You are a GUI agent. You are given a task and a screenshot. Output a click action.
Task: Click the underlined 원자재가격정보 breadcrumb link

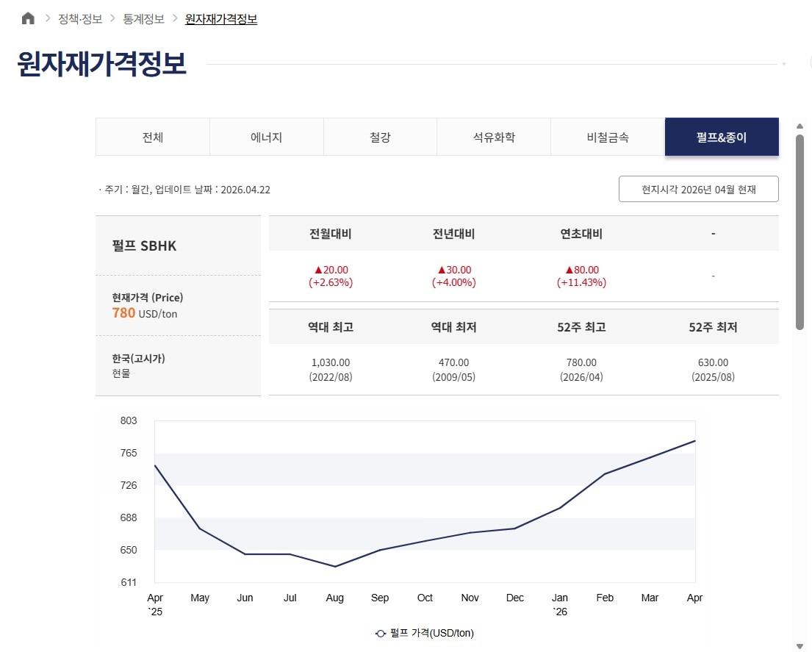point(220,19)
